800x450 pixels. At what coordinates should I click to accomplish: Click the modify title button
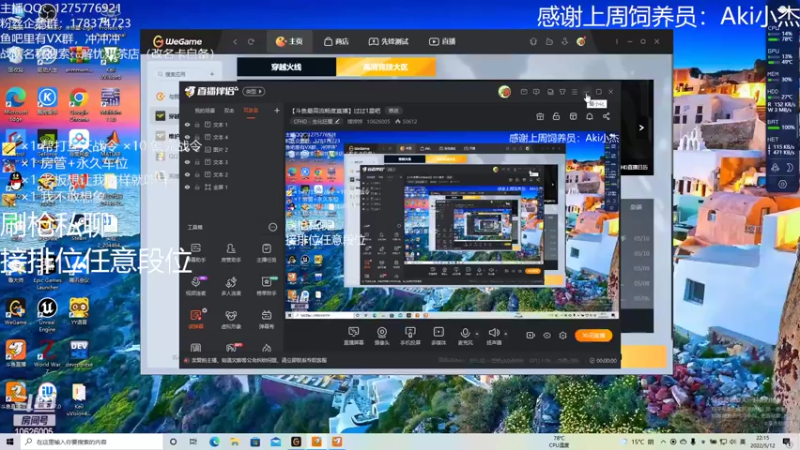[x=394, y=110]
